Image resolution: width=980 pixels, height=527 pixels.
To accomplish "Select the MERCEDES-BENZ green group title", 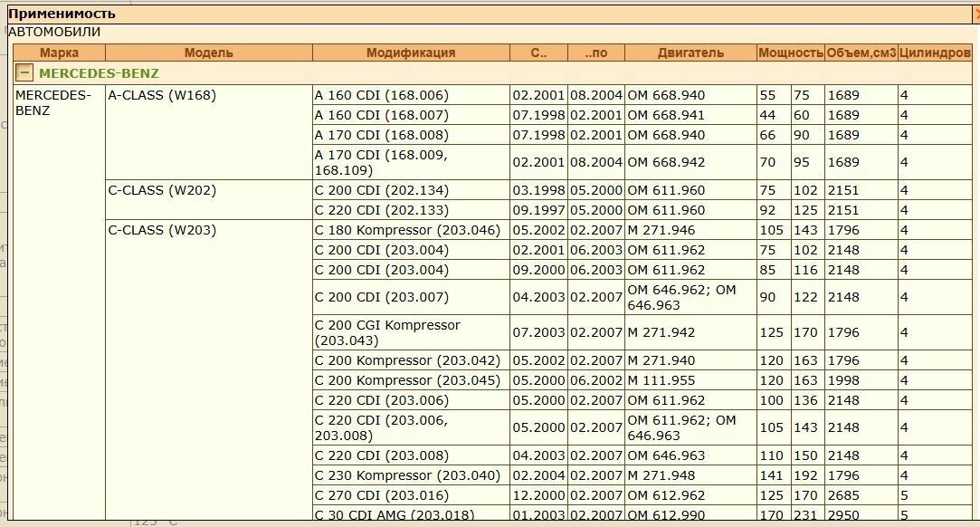I will pos(99,73).
